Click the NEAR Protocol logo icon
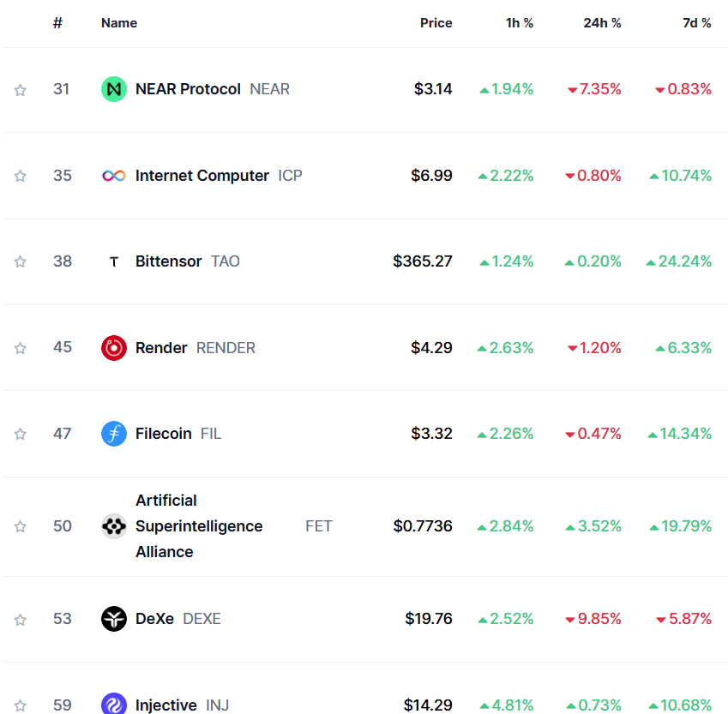Viewport: 728px width, 714px height. [114, 89]
